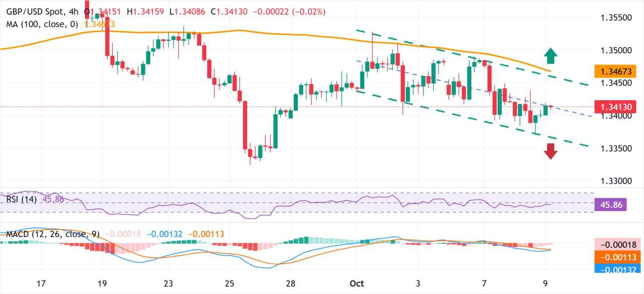This screenshot has width=644, height=294.
Task: Select the 25 date on the time axis
Action: tap(229, 283)
